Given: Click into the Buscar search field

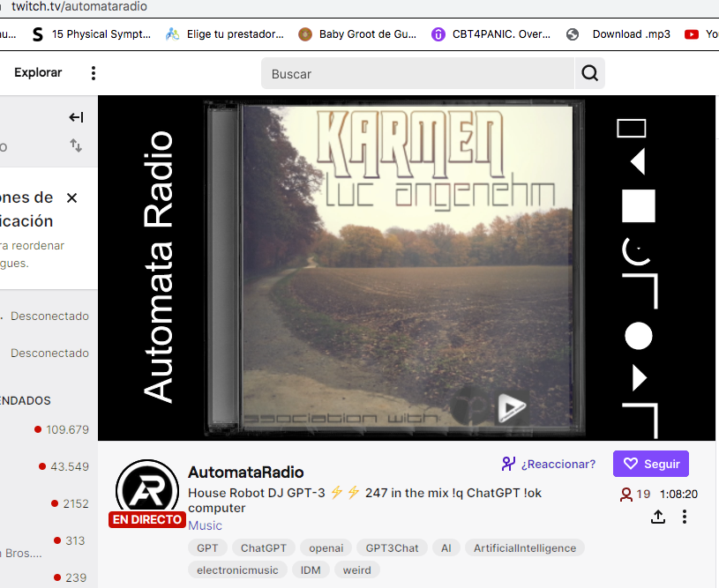Looking at the screenshot, I should 418,74.
